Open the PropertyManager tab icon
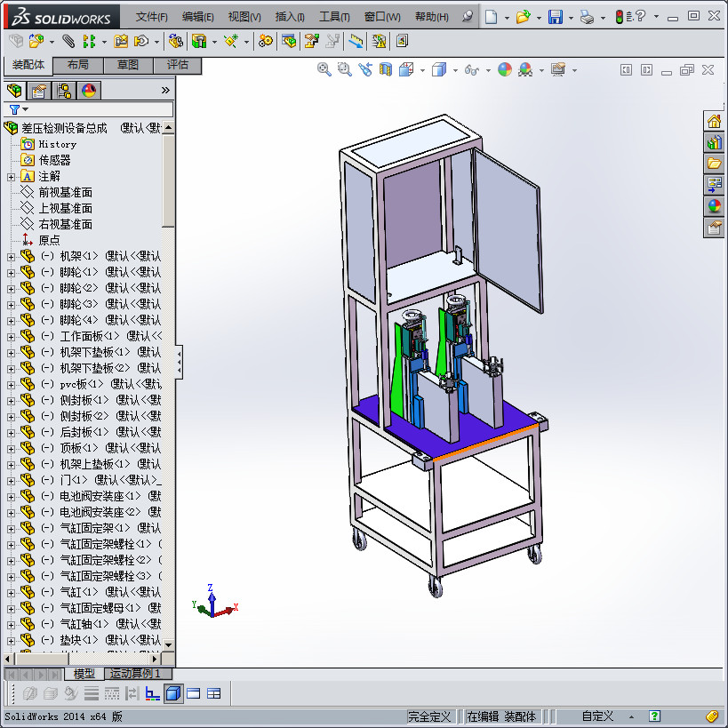 click(x=39, y=91)
